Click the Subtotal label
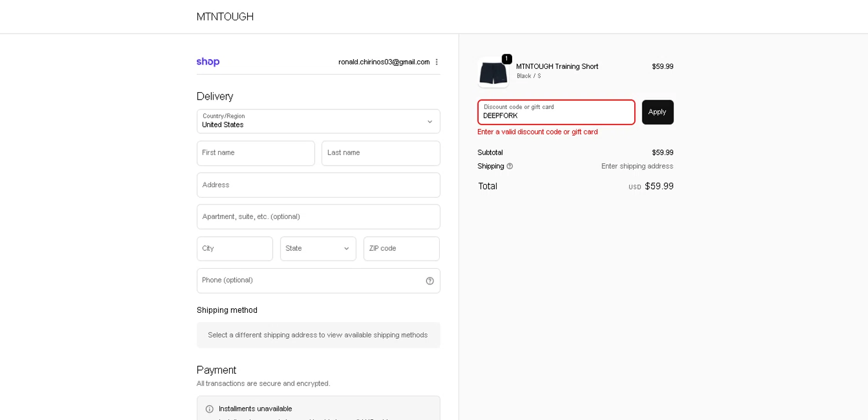Viewport: 868px width, 420px height. pos(490,153)
